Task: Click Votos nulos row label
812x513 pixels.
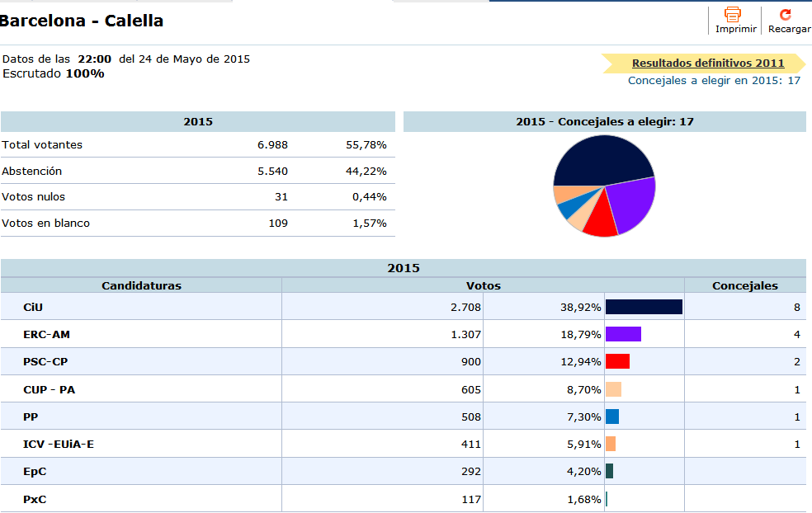Action: [x=33, y=197]
